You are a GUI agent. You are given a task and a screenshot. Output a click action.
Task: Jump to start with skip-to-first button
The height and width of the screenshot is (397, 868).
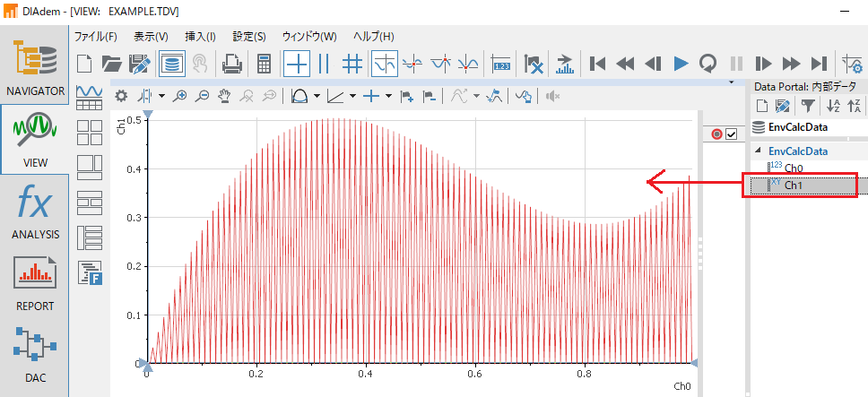coord(597,65)
